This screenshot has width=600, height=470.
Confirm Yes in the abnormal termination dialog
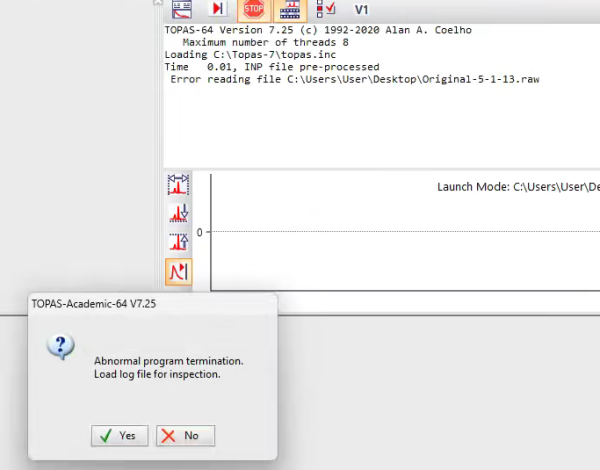tap(120, 436)
